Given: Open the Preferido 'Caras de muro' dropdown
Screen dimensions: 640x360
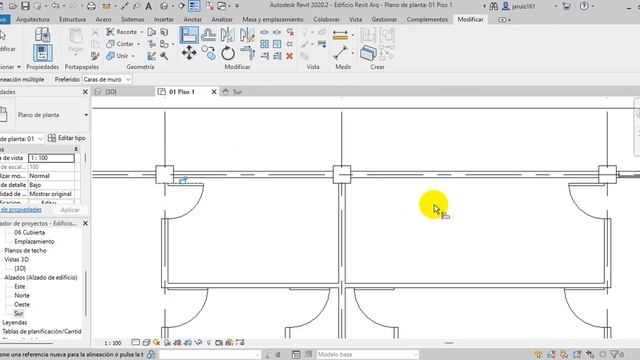Looking at the screenshot, I should (x=107, y=80).
